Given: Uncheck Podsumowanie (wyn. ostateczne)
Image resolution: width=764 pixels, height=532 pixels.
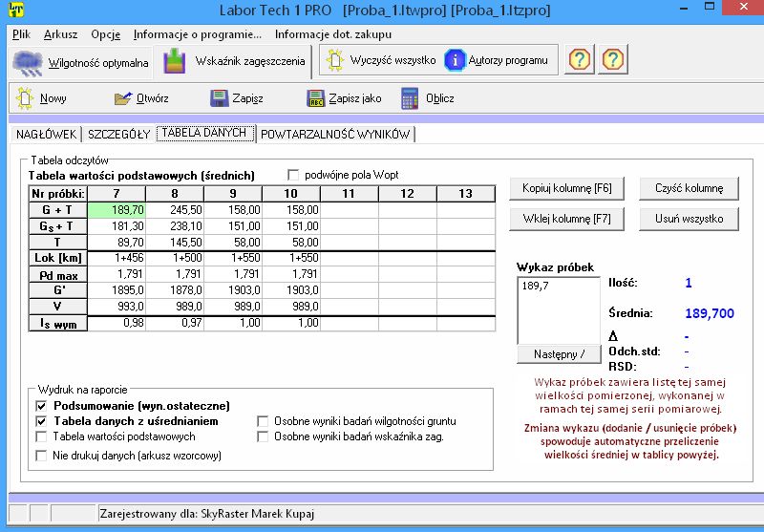Looking at the screenshot, I should click(x=41, y=406).
